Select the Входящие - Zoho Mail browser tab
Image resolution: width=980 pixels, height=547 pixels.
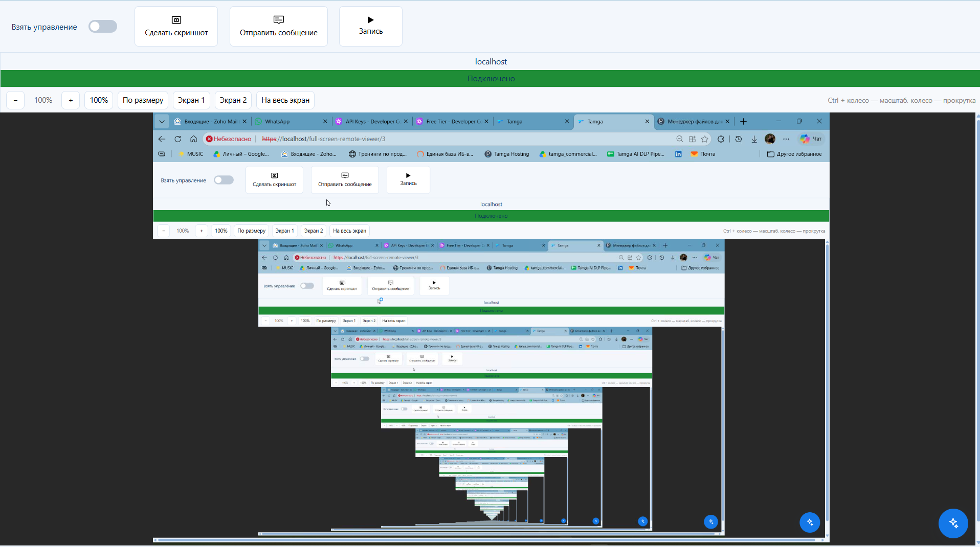point(210,122)
